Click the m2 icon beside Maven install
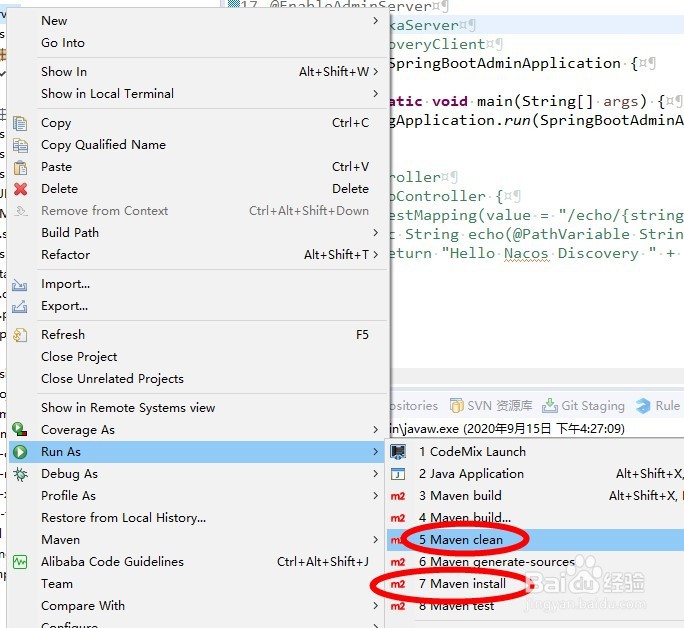 tap(398, 584)
